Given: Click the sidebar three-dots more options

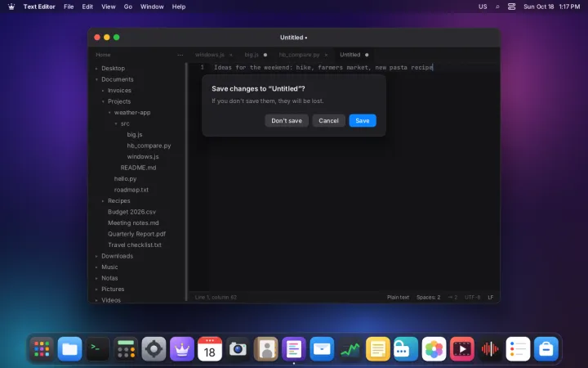Looking at the screenshot, I should (x=180, y=55).
